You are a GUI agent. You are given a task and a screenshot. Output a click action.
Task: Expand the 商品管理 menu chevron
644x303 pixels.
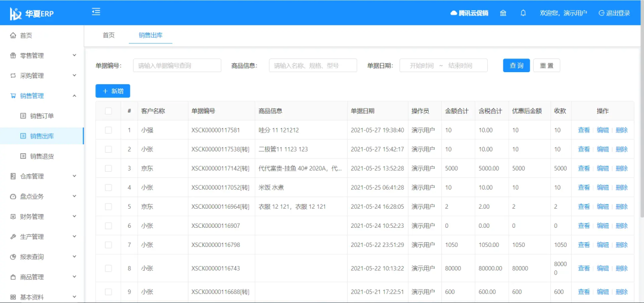[75, 276]
